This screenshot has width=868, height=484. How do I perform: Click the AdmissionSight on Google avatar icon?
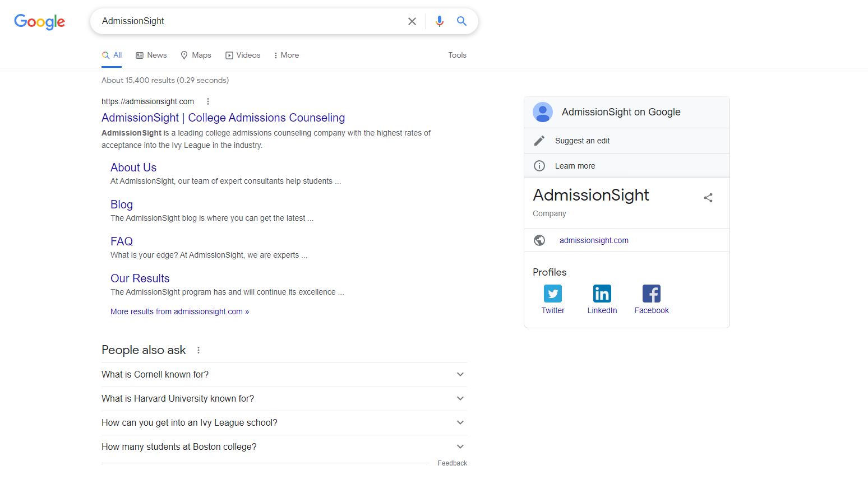tap(543, 112)
